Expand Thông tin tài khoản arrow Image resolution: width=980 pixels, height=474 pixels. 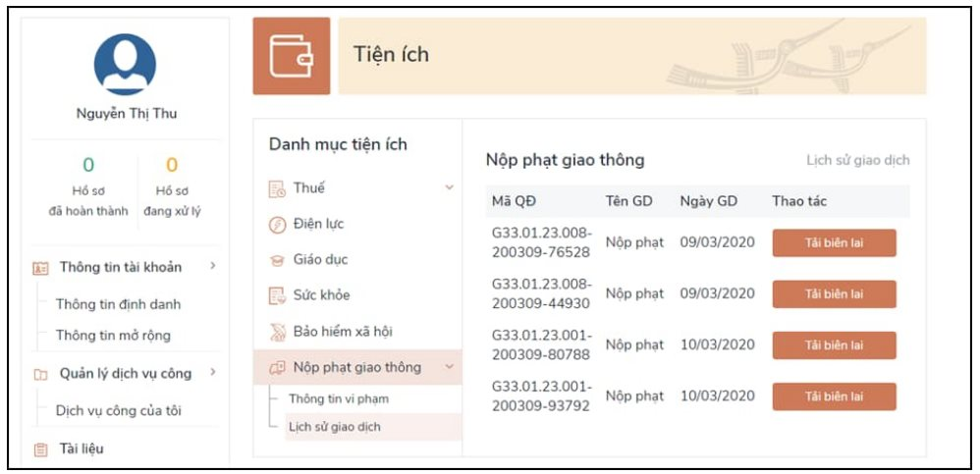(213, 266)
